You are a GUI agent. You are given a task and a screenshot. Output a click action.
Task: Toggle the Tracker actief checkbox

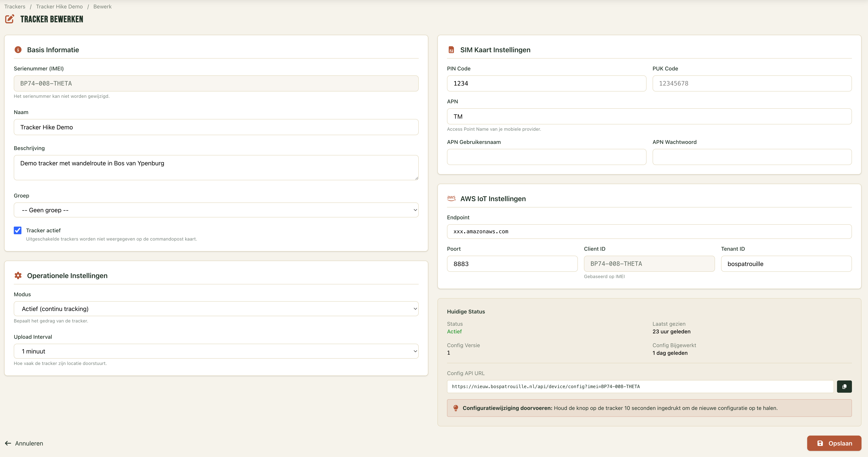point(18,230)
